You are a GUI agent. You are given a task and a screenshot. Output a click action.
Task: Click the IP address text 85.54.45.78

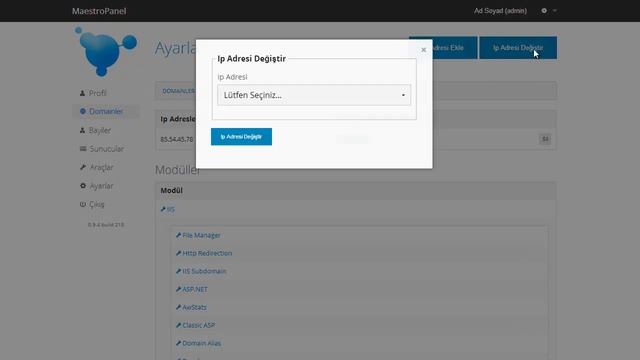177,140
